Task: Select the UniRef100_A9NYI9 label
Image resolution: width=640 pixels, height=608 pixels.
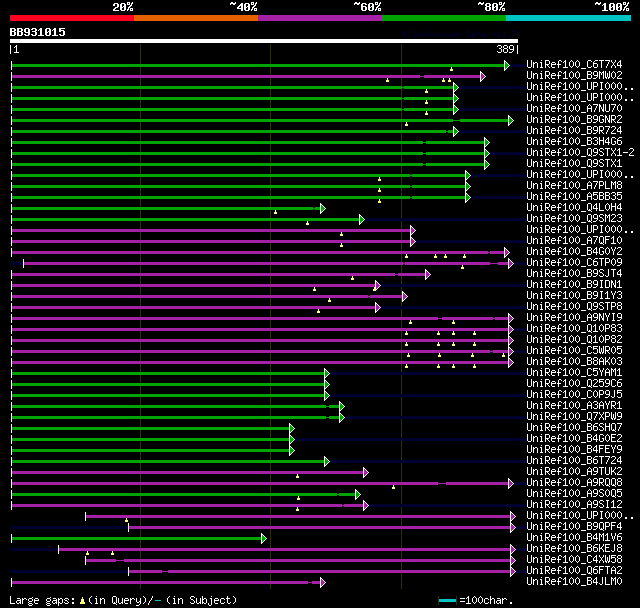Action: [574, 317]
